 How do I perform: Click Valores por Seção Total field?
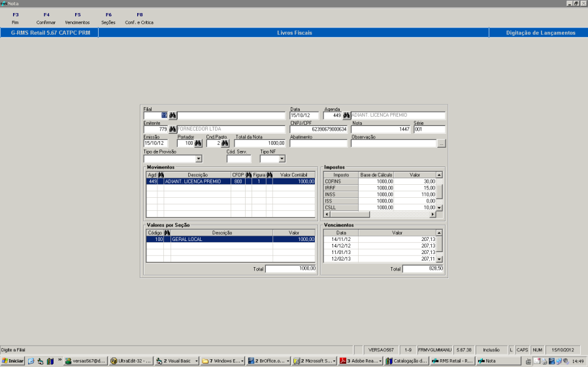tap(291, 269)
